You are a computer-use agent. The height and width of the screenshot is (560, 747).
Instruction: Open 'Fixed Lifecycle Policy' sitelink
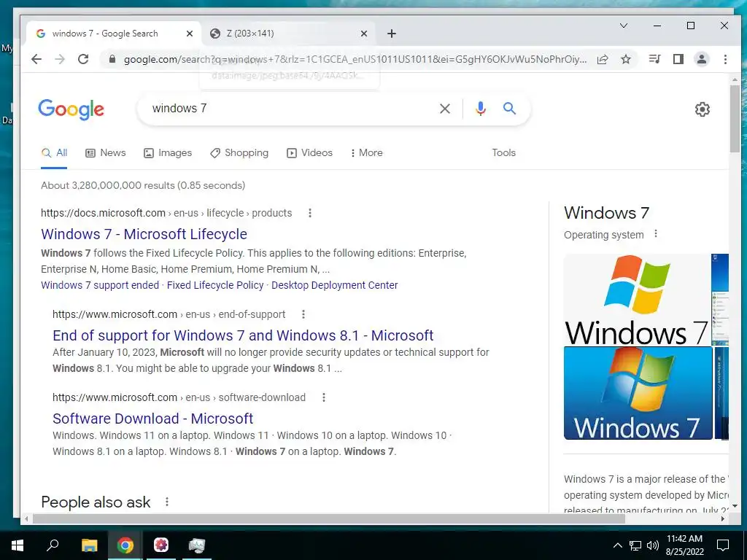215,285
